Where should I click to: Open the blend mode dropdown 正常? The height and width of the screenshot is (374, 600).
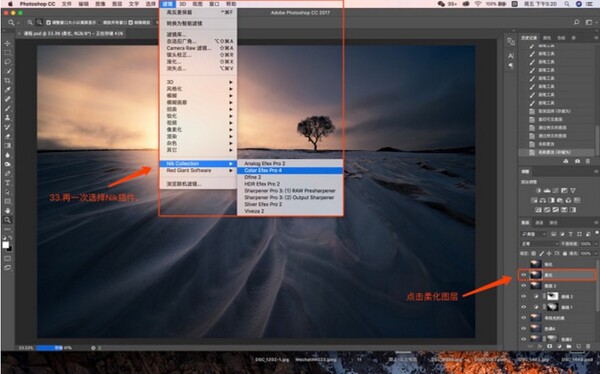(540, 243)
